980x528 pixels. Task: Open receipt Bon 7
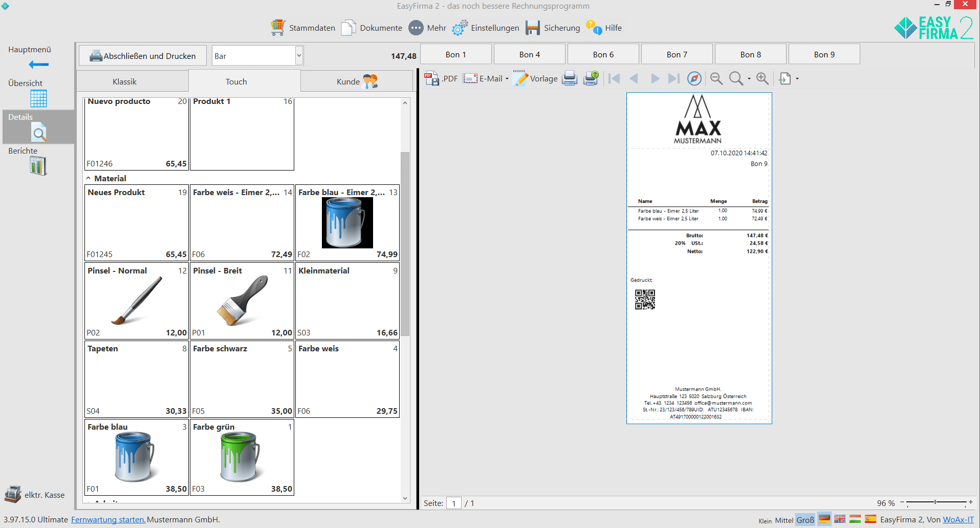(677, 54)
